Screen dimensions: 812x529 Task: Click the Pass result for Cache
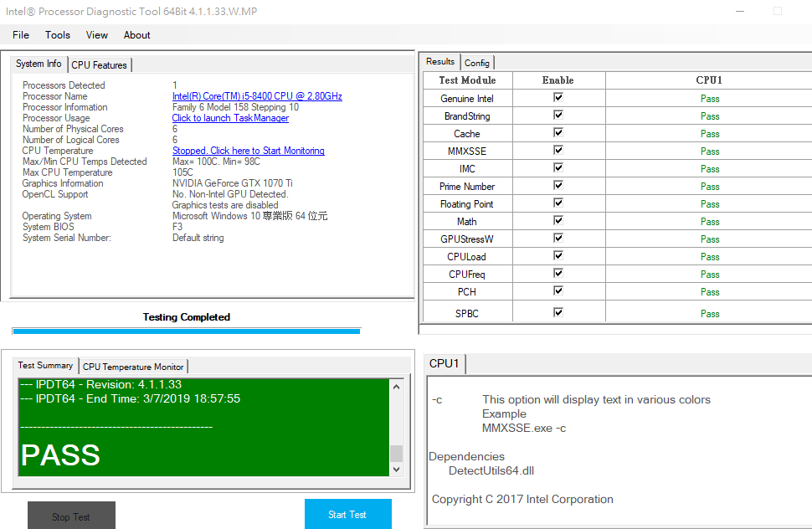(x=710, y=134)
